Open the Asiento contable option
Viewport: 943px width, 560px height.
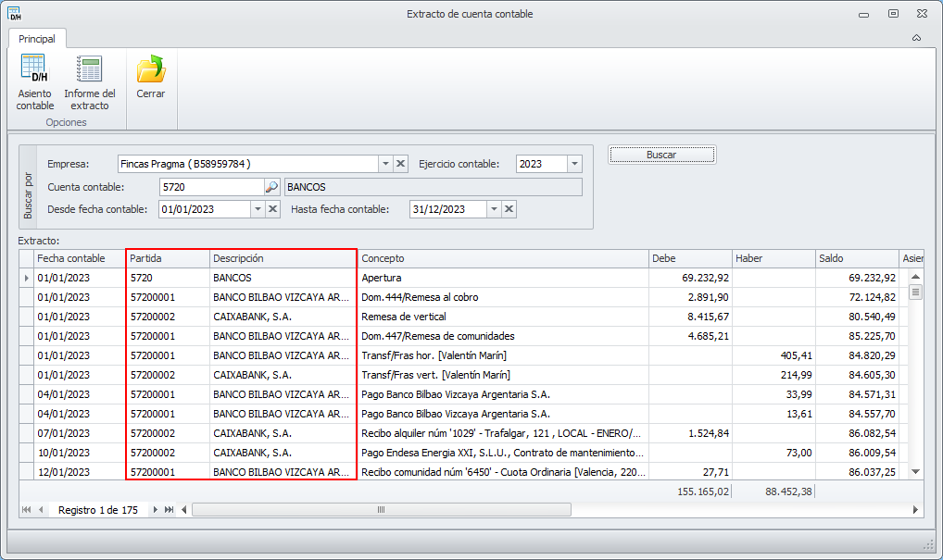click(x=34, y=81)
